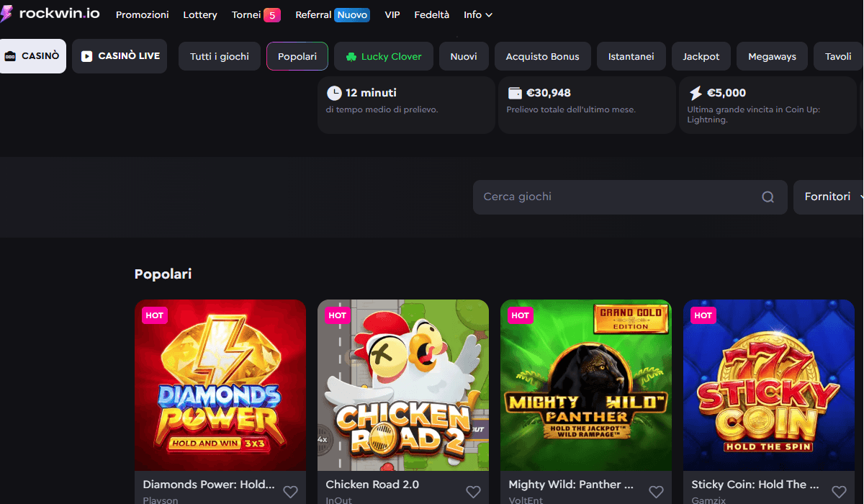The image size is (864, 504).
Task: Open the Referral Nuovo link
Action: pos(332,15)
